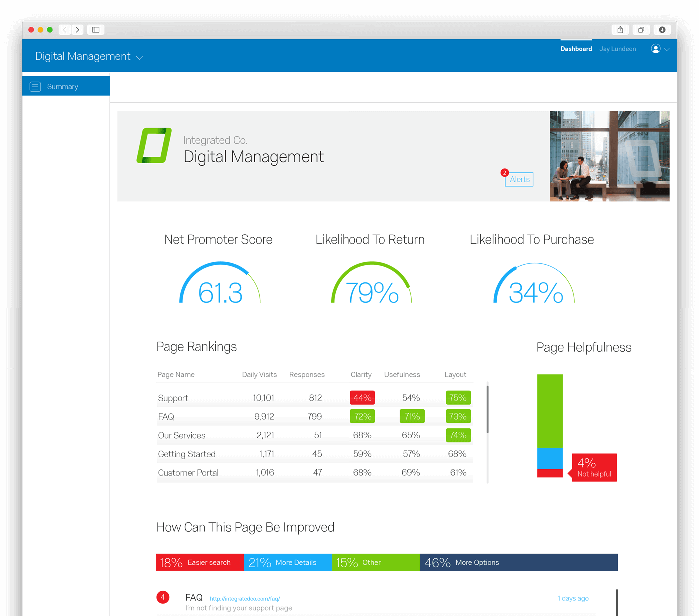Click the downloads icon in toolbar
The height and width of the screenshot is (616, 699).
click(x=662, y=30)
